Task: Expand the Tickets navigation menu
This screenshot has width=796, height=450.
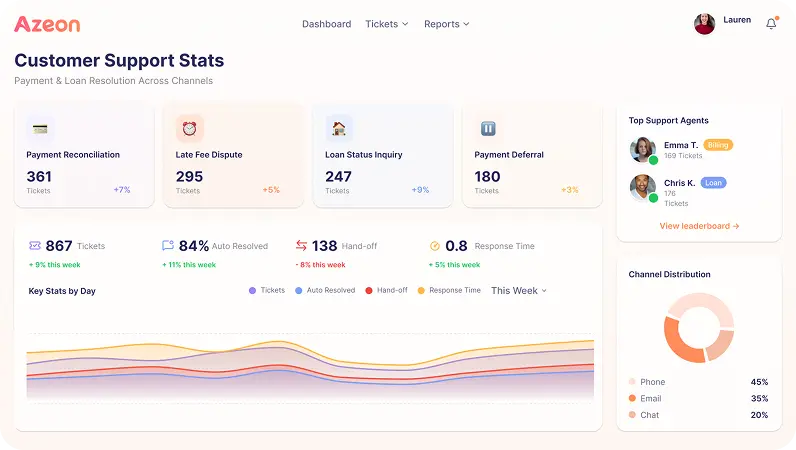Action: pyautogui.click(x=386, y=24)
